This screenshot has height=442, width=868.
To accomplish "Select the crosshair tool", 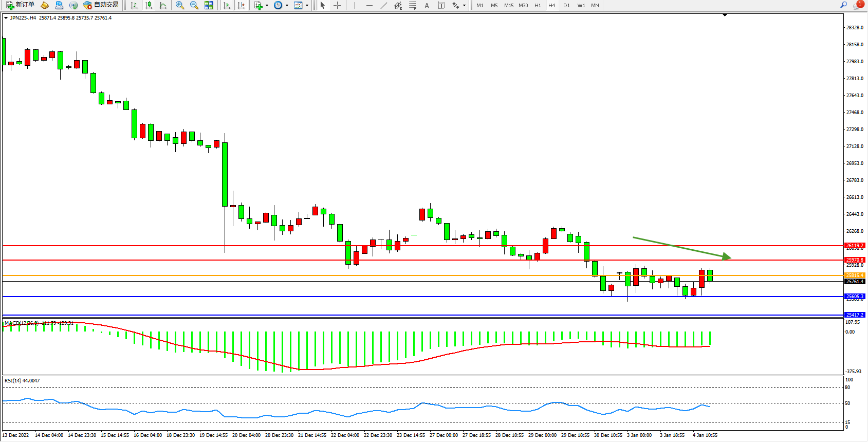I will [x=337, y=5].
